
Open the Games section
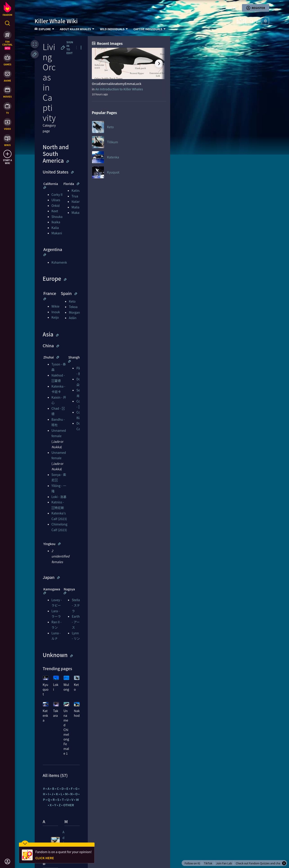point(7,60)
